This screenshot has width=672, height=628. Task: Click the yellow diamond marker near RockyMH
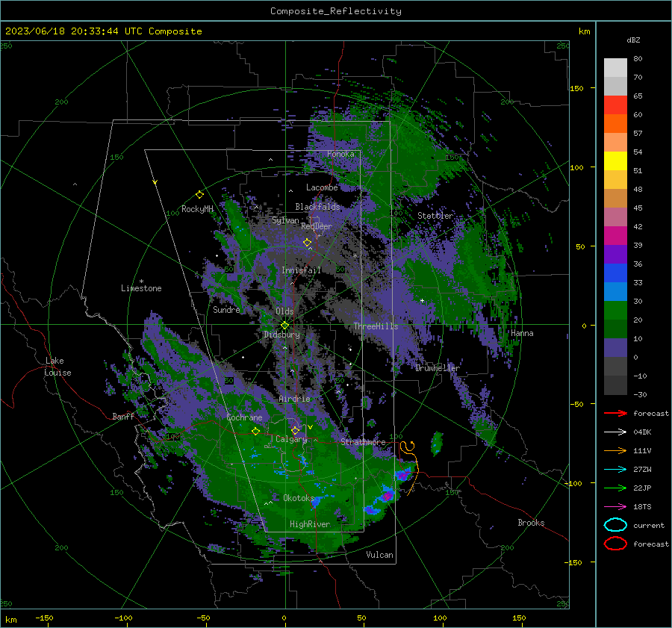[199, 195]
